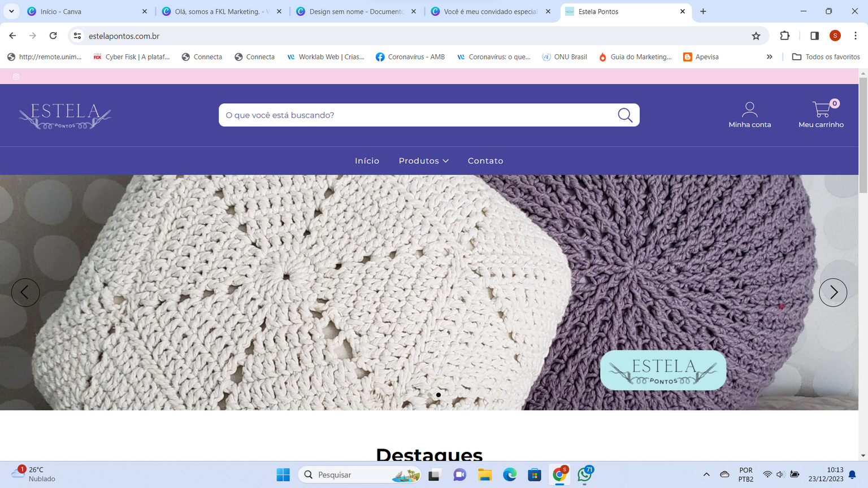The image size is (868, 488).
Task: Click the product search input field
Action: pos(415,115)
